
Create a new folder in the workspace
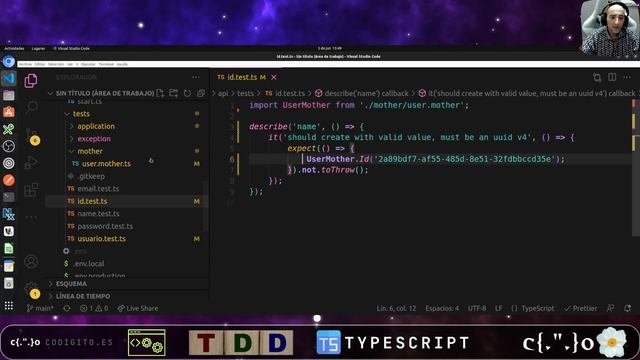tap(174, 93)
